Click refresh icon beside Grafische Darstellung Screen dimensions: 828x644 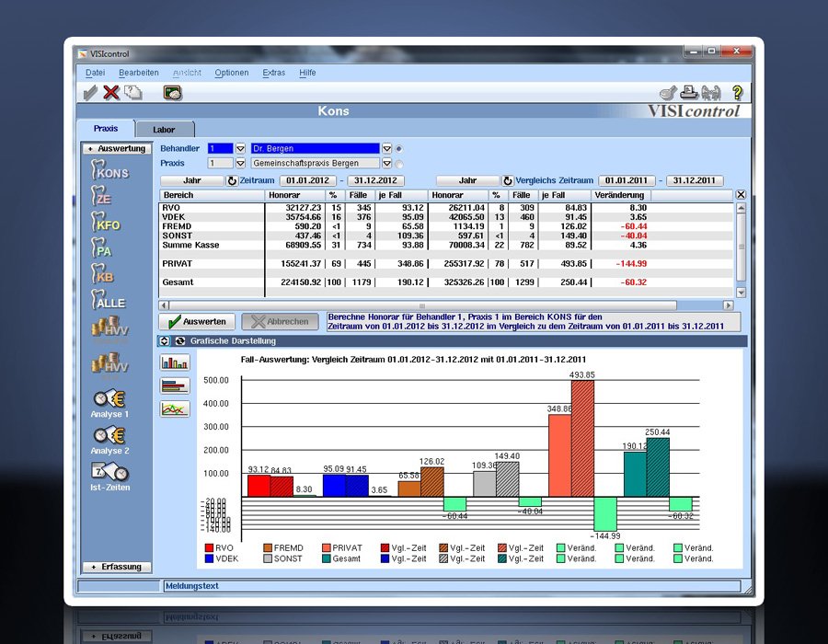(180, 341)
